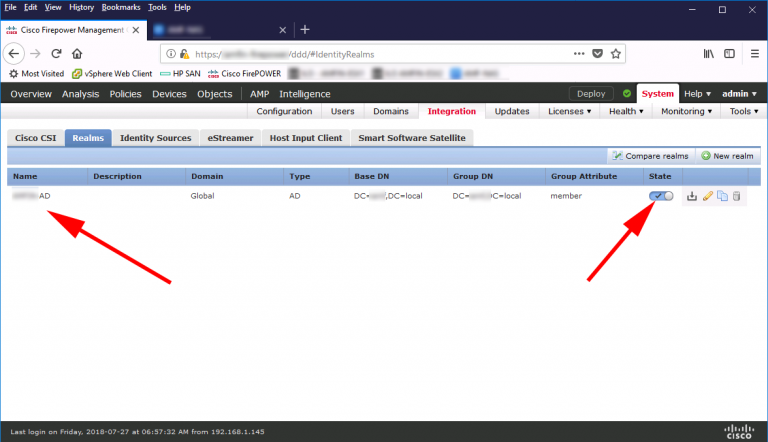Viewport: 768px width, 442px height.
Task: Go to Configuration submenu
Action: pyautogui.click(x=284, y=111)
